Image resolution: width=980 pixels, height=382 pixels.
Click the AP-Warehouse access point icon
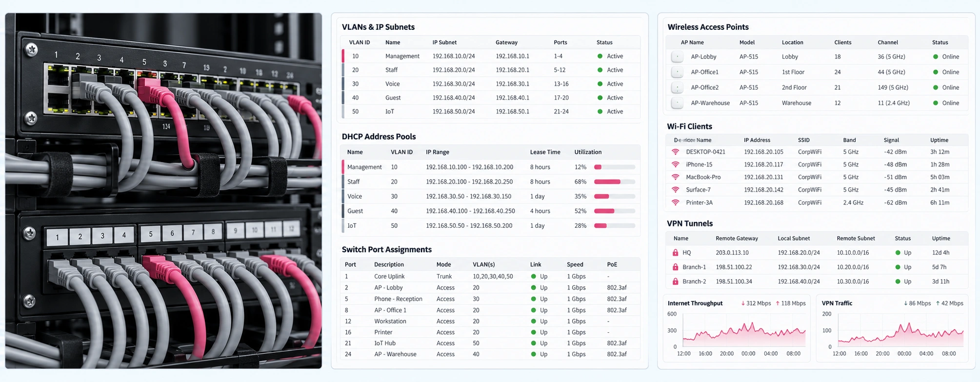tap(677, 103)
